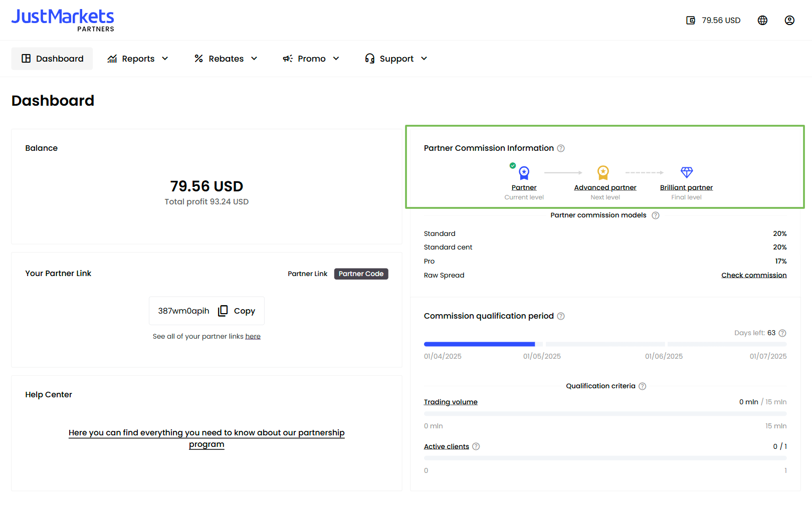The width and height of the screenshot is (812, 507).
Task: Click the Brilliant partner diamond icon
Action: [x=687, y=172]
